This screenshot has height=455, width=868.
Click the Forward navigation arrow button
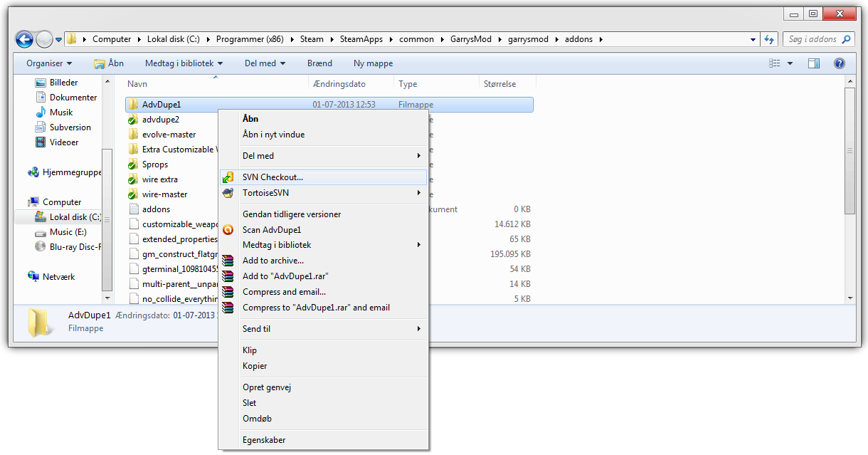click(44, 39)
